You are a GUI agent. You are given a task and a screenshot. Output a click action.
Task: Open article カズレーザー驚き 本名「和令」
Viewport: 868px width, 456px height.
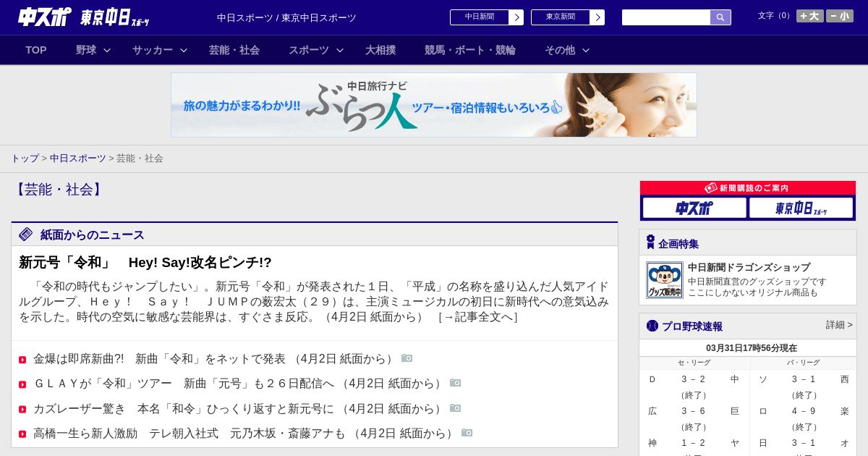point(239,409)
